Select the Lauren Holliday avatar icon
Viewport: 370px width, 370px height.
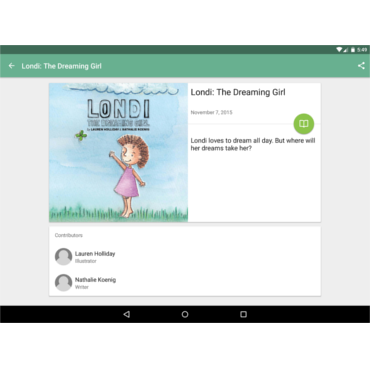(x=63, y=257)
